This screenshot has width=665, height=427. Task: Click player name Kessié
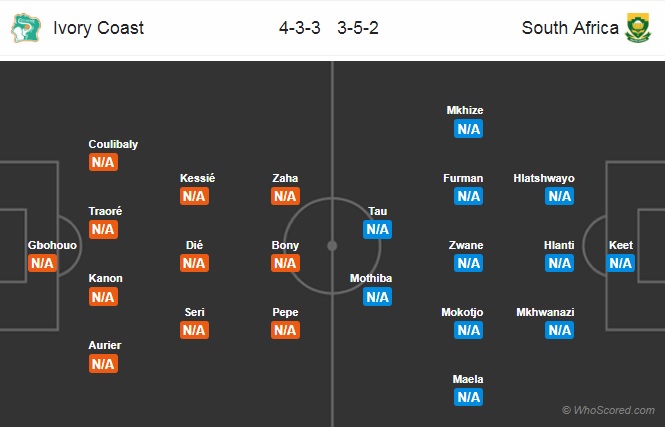tap(197, 178)
